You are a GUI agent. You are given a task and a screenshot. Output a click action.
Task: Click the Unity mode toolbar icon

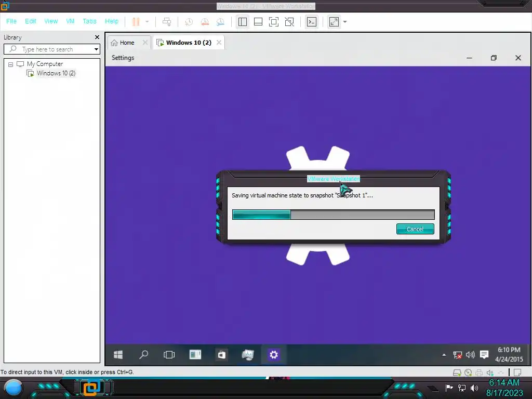point(289,22)
